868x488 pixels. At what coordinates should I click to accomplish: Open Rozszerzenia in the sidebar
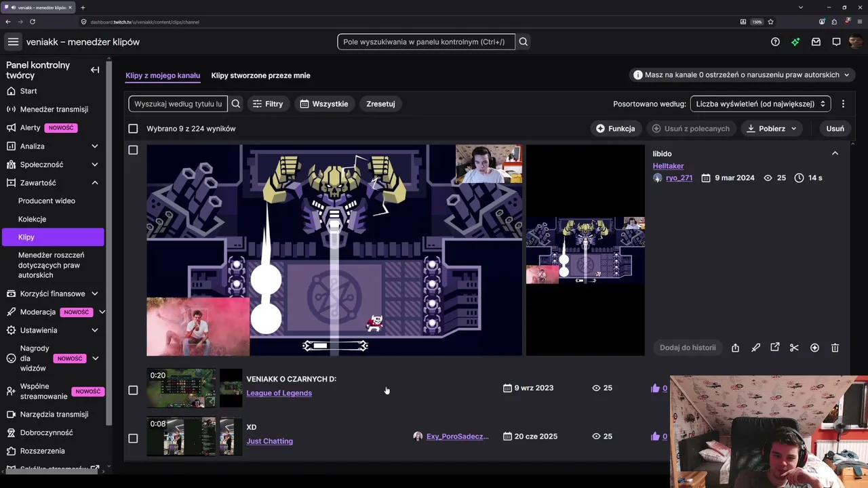coord(43,451)
